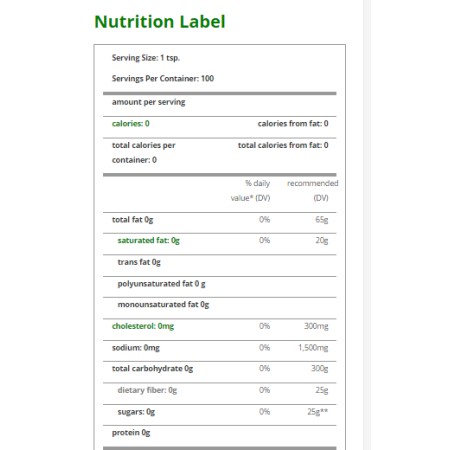Open the green calories: 0 link
The width and height of the screenshot is (450, 450).
click(x=131, y=124)
